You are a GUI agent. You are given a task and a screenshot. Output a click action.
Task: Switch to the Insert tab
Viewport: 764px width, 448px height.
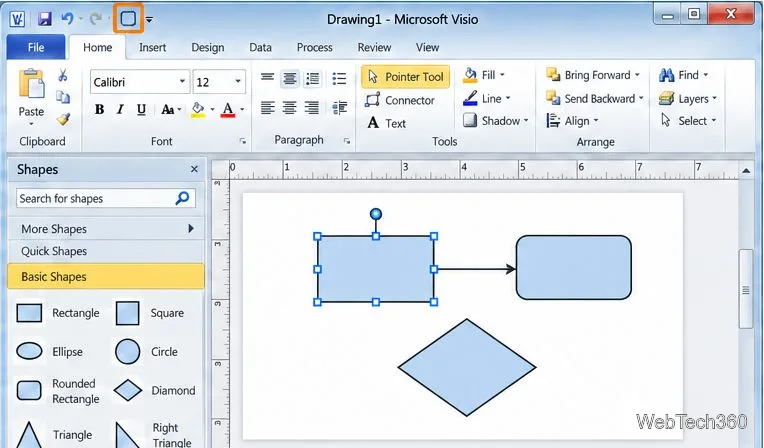pos(153,47)
